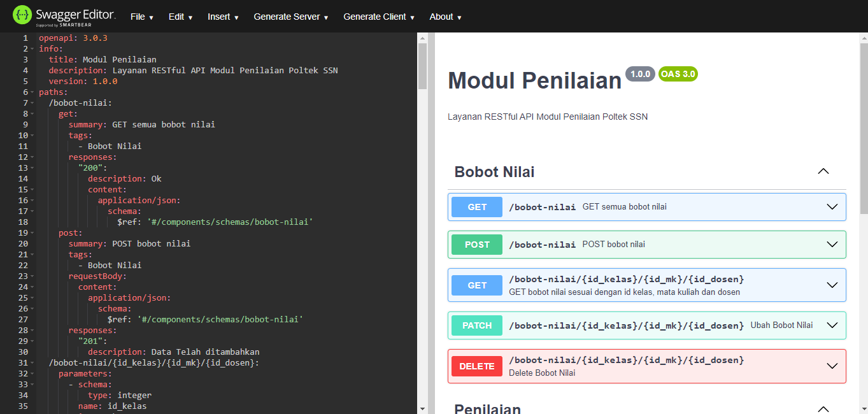Click the Swagger Editor logo icon
Screen dimensions: 868x414
click(x=22, y=15)
